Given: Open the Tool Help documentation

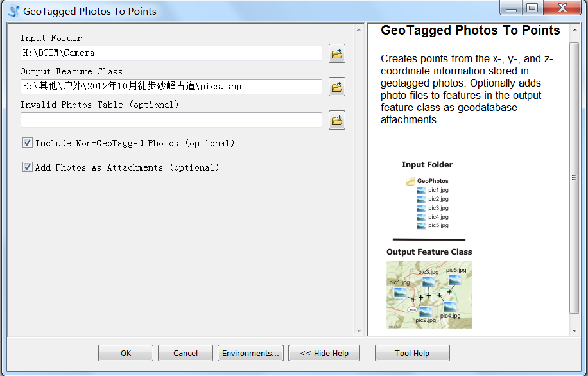Looking at the screenshot, I should click(x=411, y=352).
